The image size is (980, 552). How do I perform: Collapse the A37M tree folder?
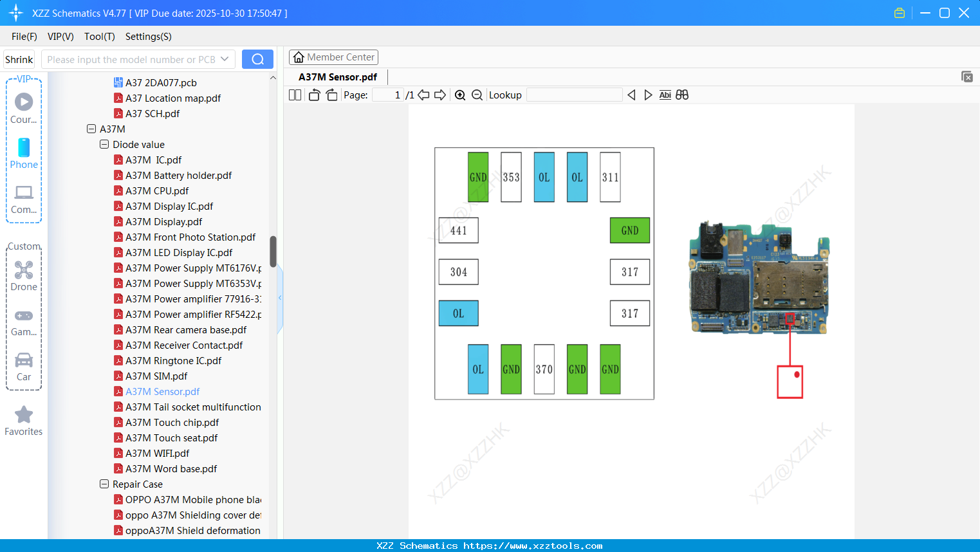tap(91, 129)
